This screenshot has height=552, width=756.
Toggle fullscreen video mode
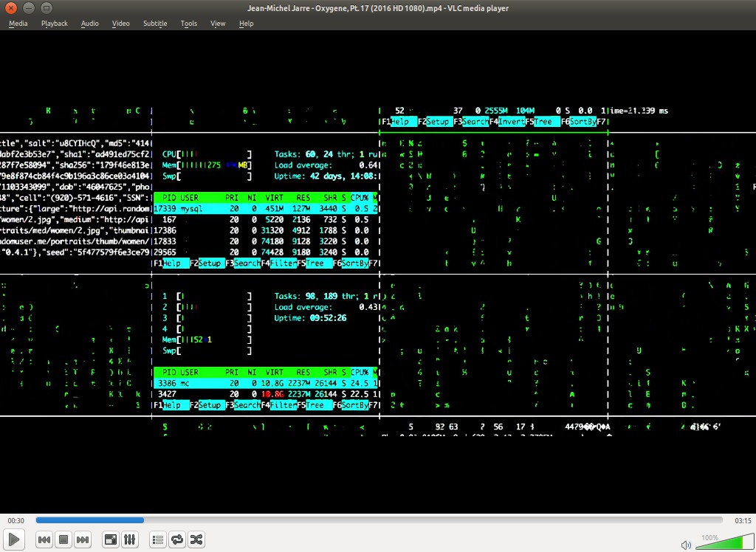tap(111, 539)
